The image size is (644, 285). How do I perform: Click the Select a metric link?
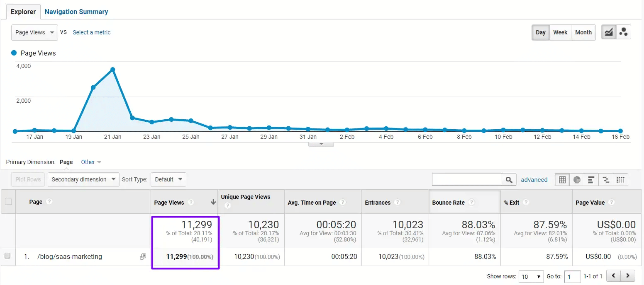coord(91,32)
